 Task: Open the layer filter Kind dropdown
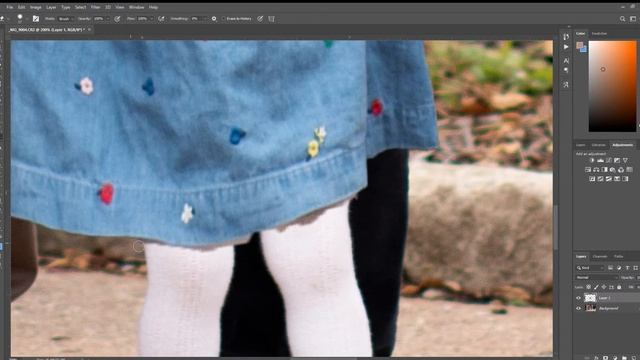click(590, 268)
